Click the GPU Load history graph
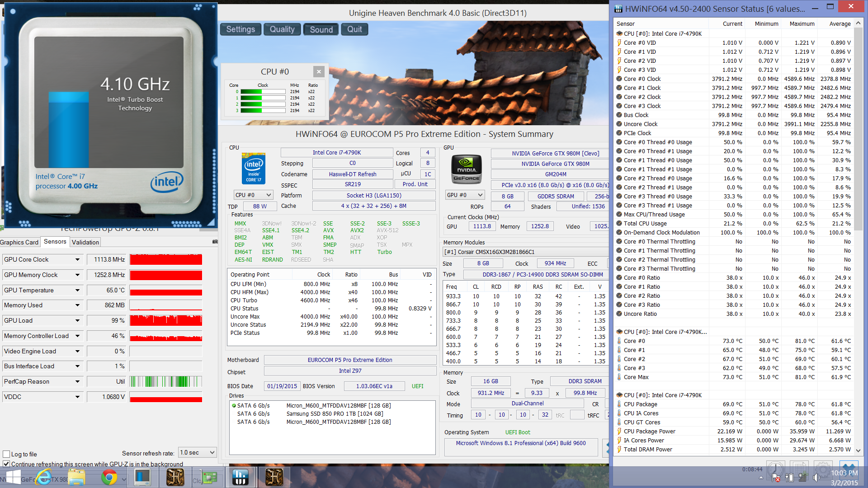Screen dimensions: 868x488 166,320
